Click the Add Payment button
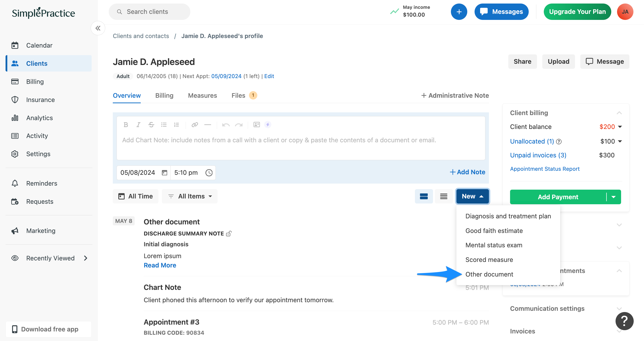The height and width of the screenshot is (341, 644). pos(558,197)
